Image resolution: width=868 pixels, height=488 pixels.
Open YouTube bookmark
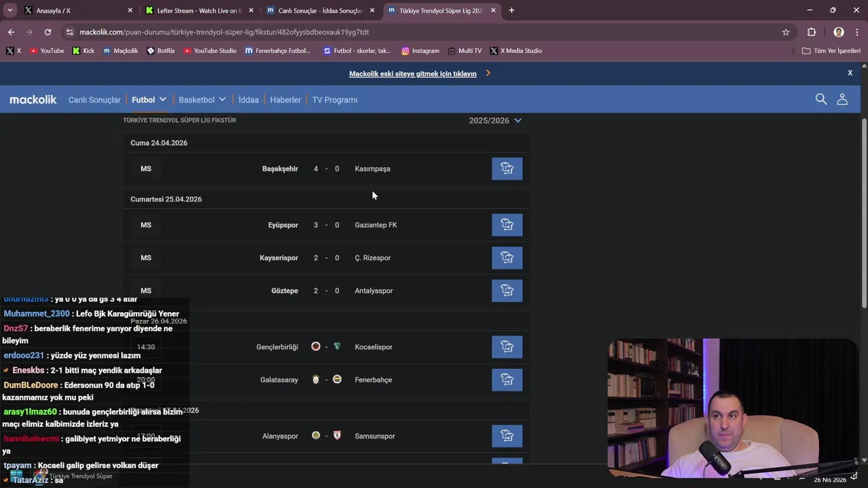[46, 51]
